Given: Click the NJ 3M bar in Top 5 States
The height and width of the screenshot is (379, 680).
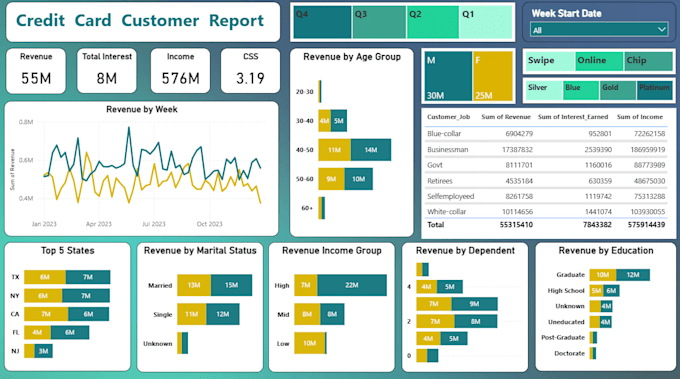Looking at the screenshot, I should [x=43, y=351].
